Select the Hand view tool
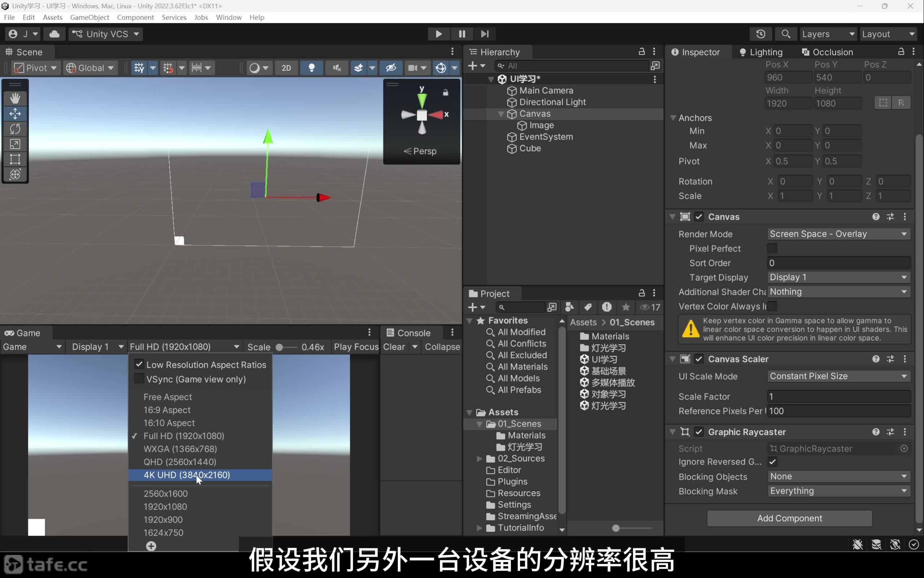The width and height of the screenshot is (924, 578). 15,99
